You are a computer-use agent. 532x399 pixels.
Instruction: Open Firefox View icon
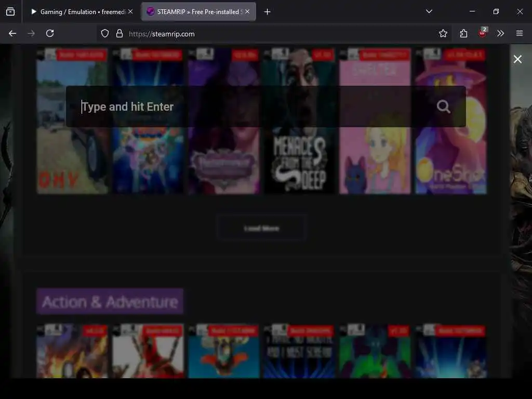point(10,11)
